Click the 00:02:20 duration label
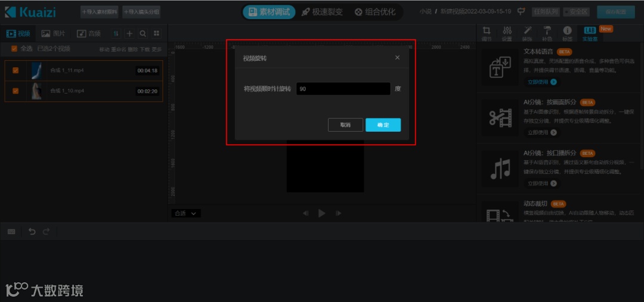 pyautogui.click(x=147, y=91)
